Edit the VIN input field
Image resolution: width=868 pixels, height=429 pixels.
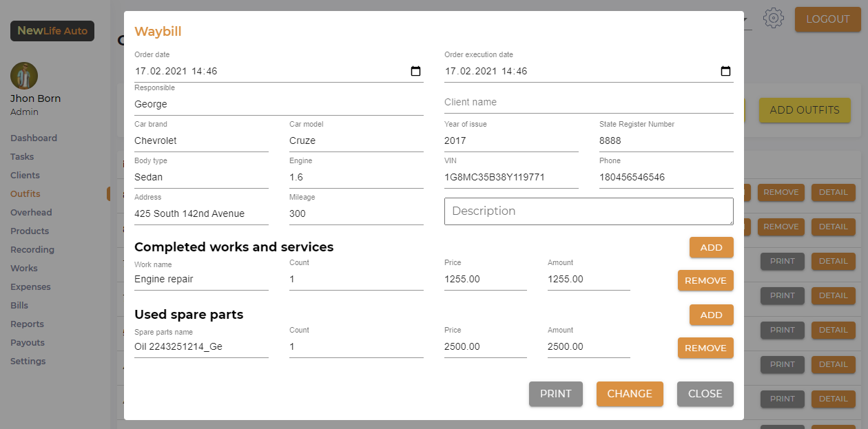tap(511, 177)
